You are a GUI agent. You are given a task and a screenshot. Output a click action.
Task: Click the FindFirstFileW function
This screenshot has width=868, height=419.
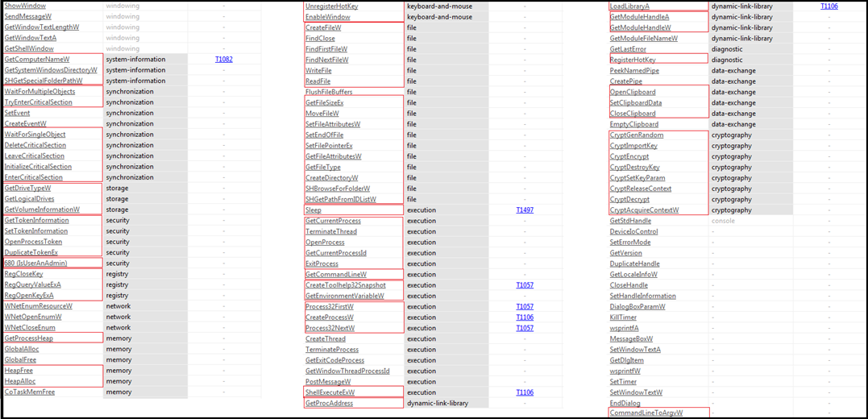(x=326, y=49)
